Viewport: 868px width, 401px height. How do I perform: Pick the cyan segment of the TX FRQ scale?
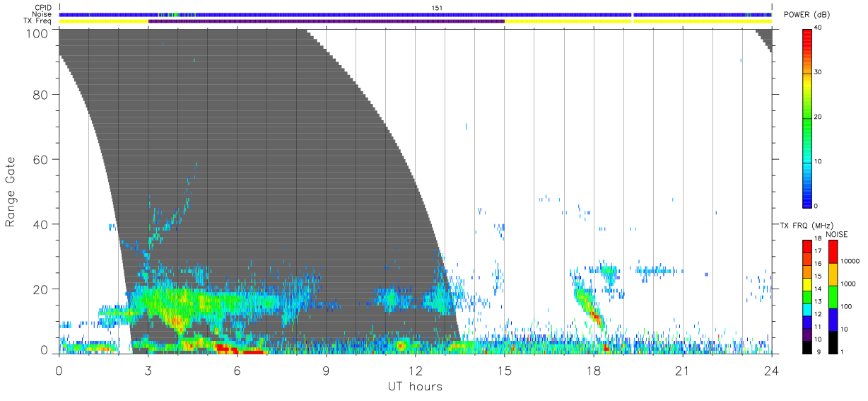(x=807, y=309)
